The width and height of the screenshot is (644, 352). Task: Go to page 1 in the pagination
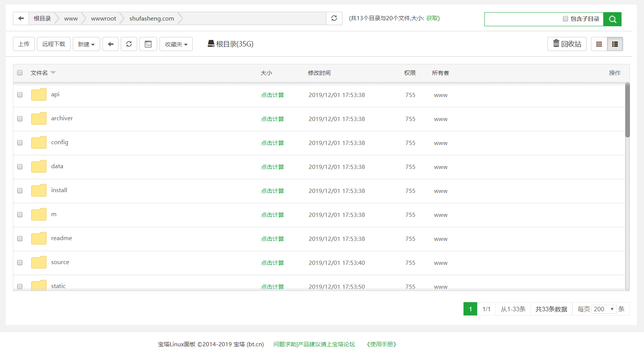pos(470,309)
